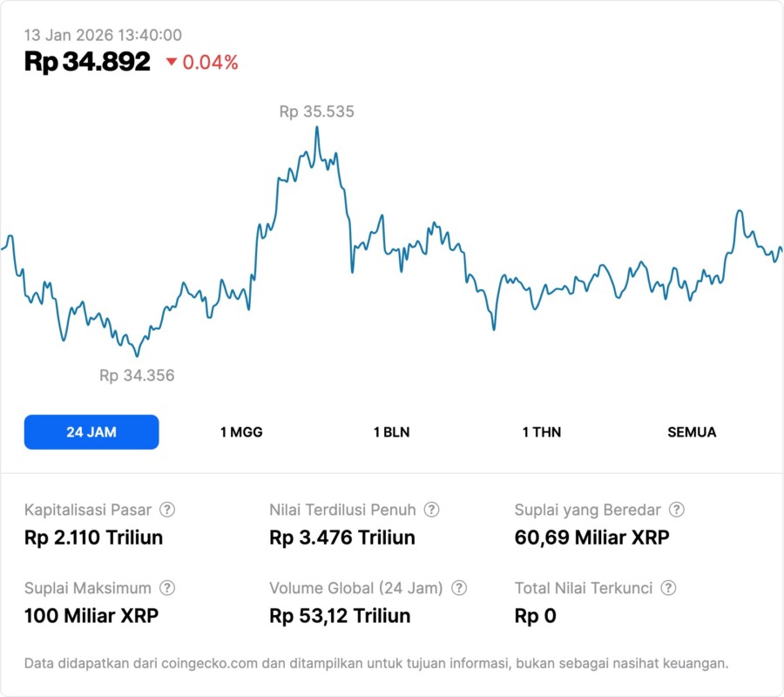Click help icon next to Volume Global
The width and height of the screenshot is (784, 697).
[x=459, y=588]
